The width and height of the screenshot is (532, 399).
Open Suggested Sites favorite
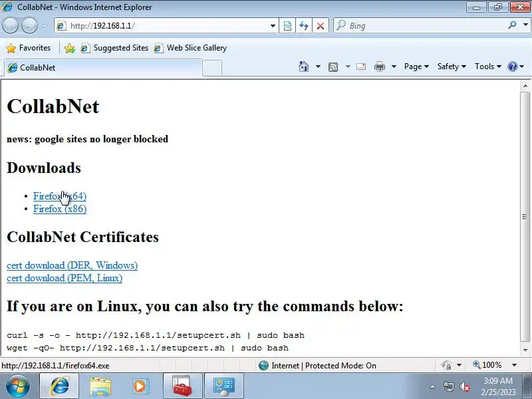pos(114,48)
